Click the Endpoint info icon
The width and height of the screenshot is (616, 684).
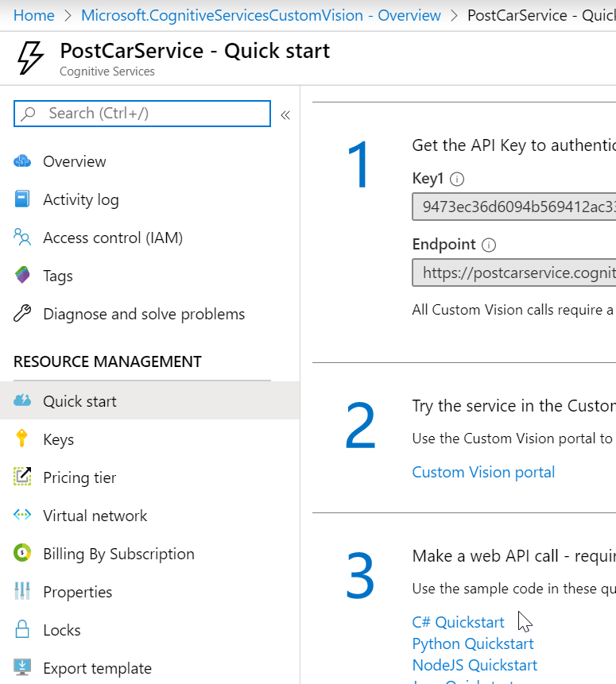(x=489, y=245)
